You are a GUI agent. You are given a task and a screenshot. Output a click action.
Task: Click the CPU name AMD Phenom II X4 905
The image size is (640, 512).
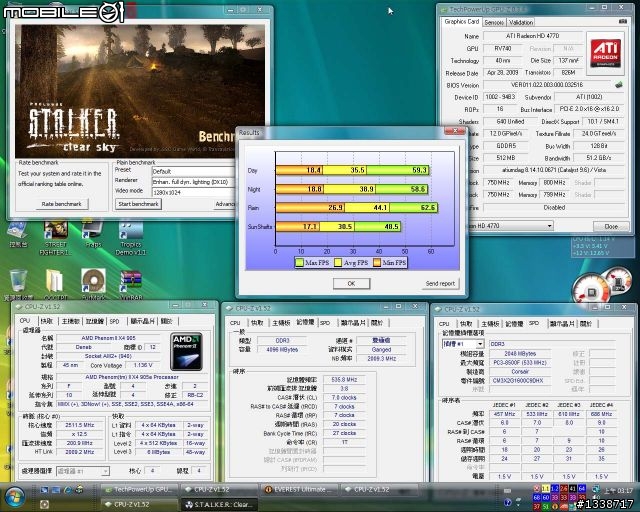click(108, 338)
